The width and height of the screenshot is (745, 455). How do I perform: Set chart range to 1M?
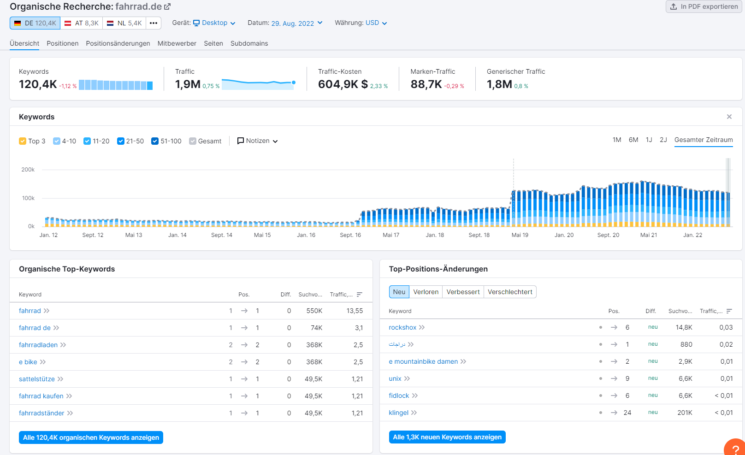[617, 140]
